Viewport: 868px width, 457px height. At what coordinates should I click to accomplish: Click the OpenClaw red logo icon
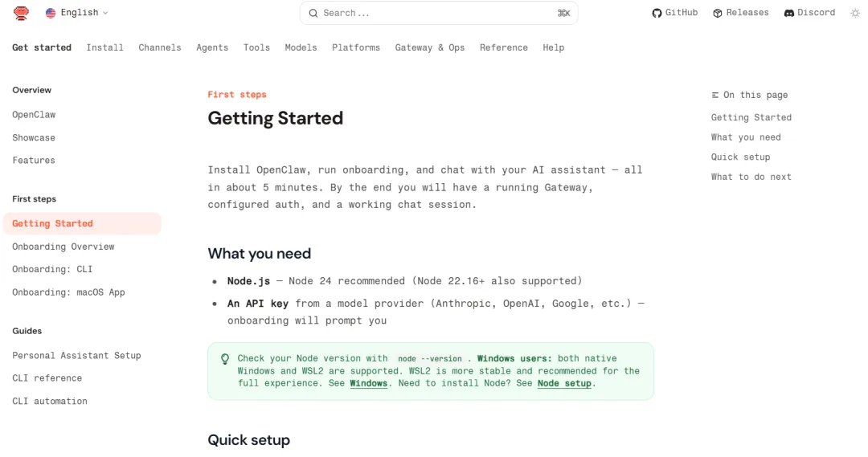point(21,13)
